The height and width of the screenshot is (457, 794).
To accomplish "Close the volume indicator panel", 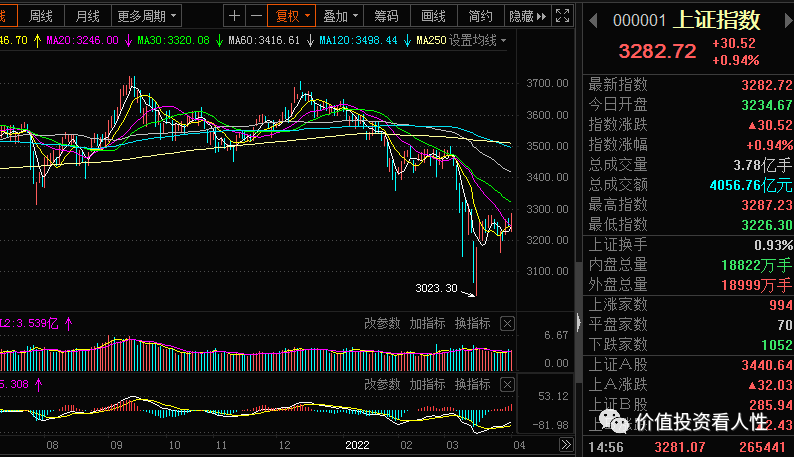I will coord(507,323).
